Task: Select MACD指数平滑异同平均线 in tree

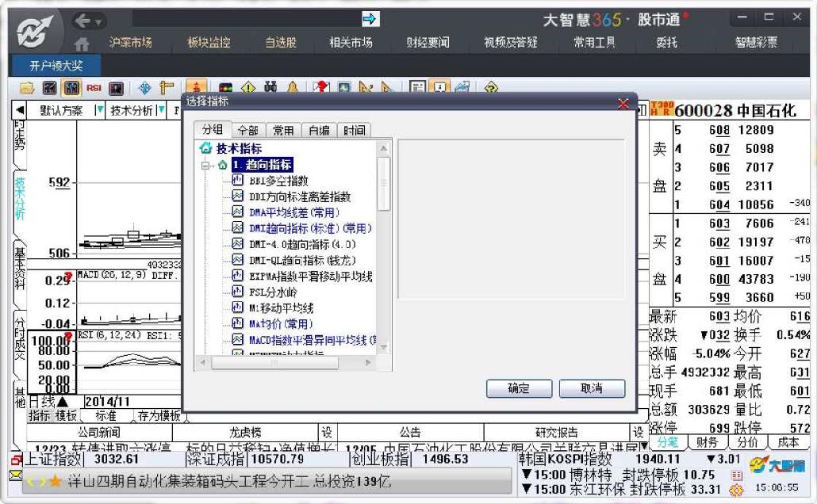Action: [x=313, y=340]
